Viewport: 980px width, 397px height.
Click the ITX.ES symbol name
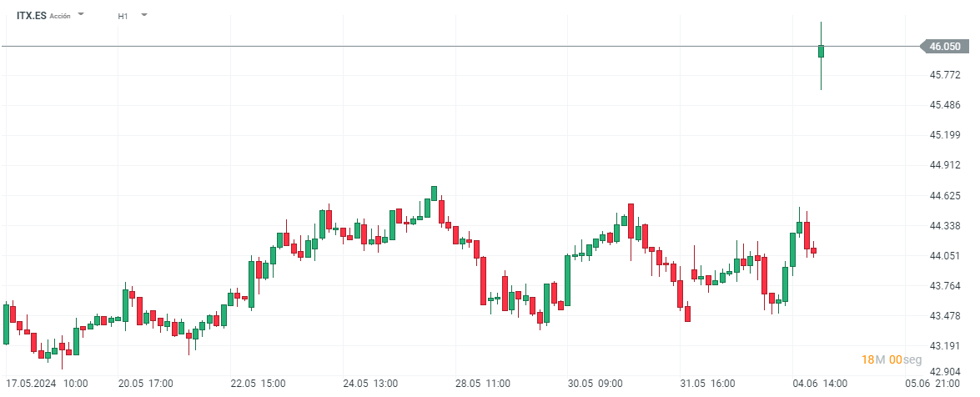(x=32, y=16)
